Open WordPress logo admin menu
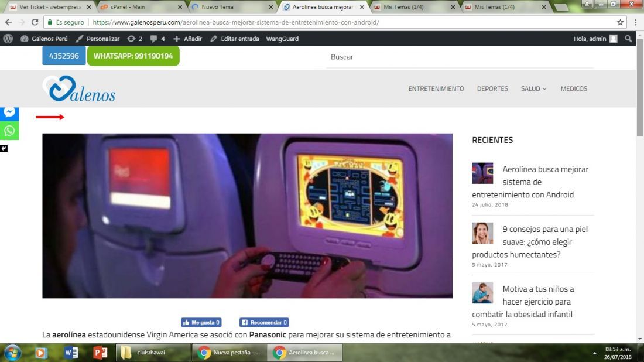Viewport: 644px width, 362px height. point(8,39)
